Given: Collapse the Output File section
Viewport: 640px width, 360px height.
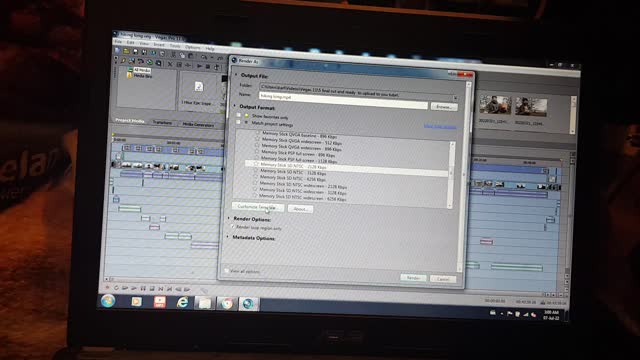Looking at the screenshot, I should point(236,75).
